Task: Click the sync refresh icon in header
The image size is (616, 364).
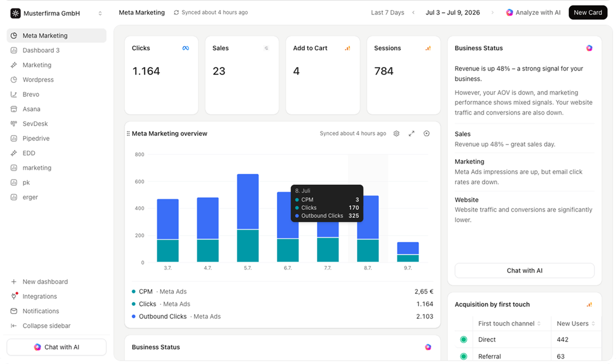Action: coord(176,12)
